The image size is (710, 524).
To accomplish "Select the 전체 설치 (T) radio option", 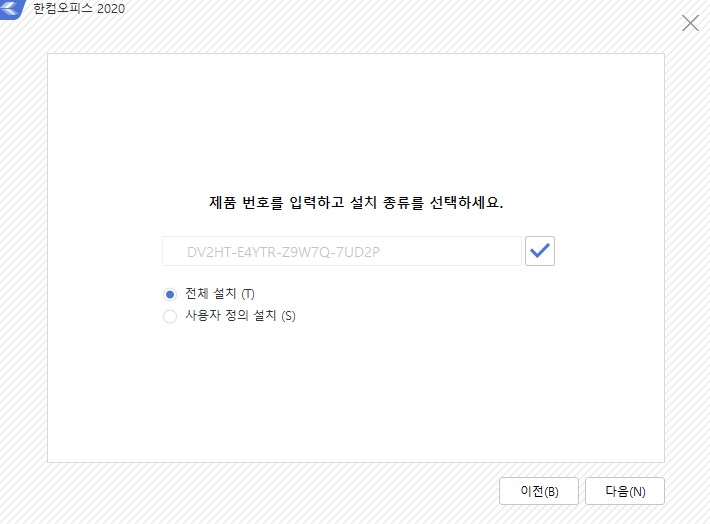I will tap(170, 294).
